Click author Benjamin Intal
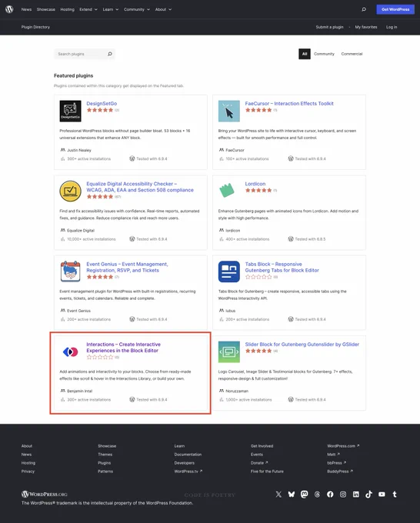420x523 pixels. click(x=79, y=391)
